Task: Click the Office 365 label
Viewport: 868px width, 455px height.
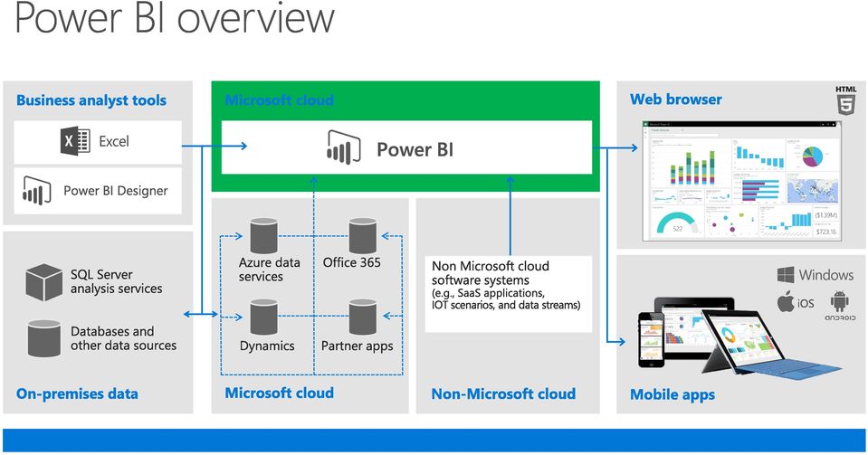Action: 351,262
